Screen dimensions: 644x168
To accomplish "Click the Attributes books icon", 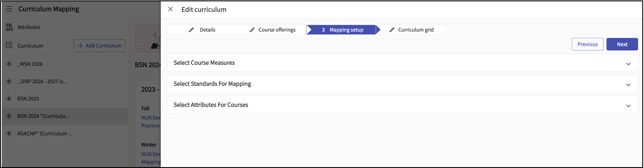I will click(9, 27).
